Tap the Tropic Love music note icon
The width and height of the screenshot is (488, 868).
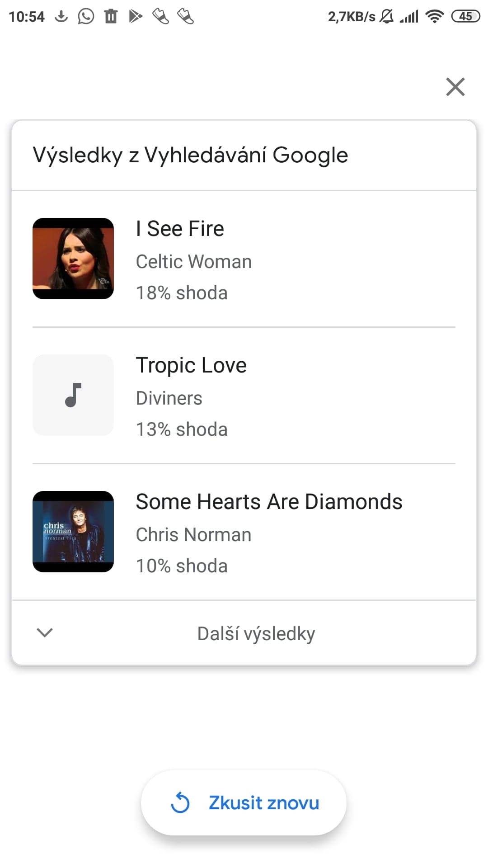pyautogui.click(x=73, y=395)
